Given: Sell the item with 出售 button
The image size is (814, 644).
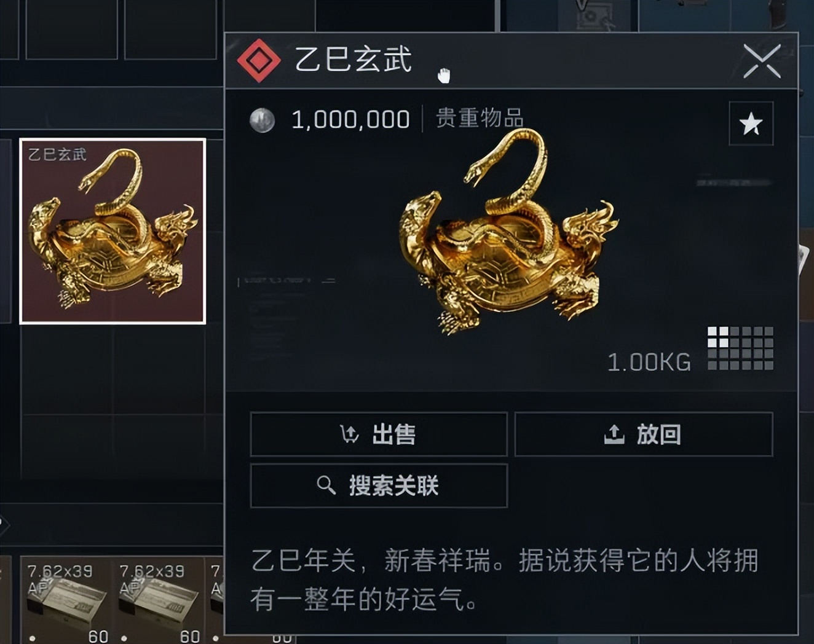Looking at the screenshot, I should [x=379, y=434].
